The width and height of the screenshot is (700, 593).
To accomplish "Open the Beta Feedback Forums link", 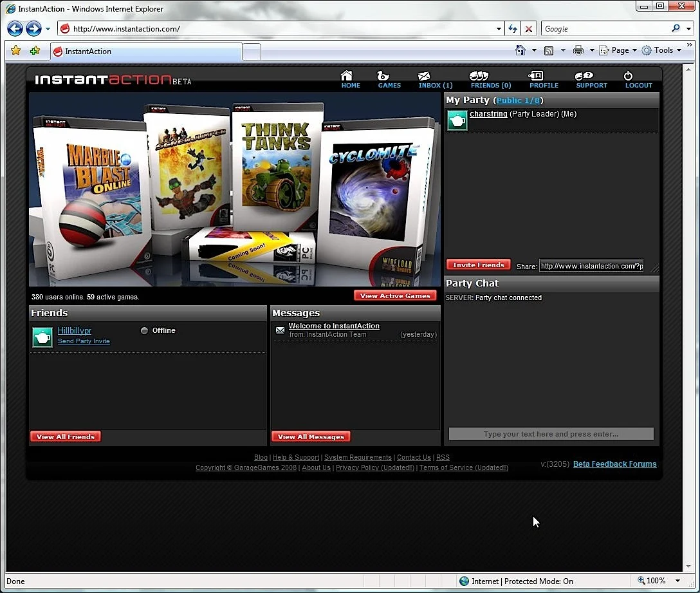I will pos(614,464).
